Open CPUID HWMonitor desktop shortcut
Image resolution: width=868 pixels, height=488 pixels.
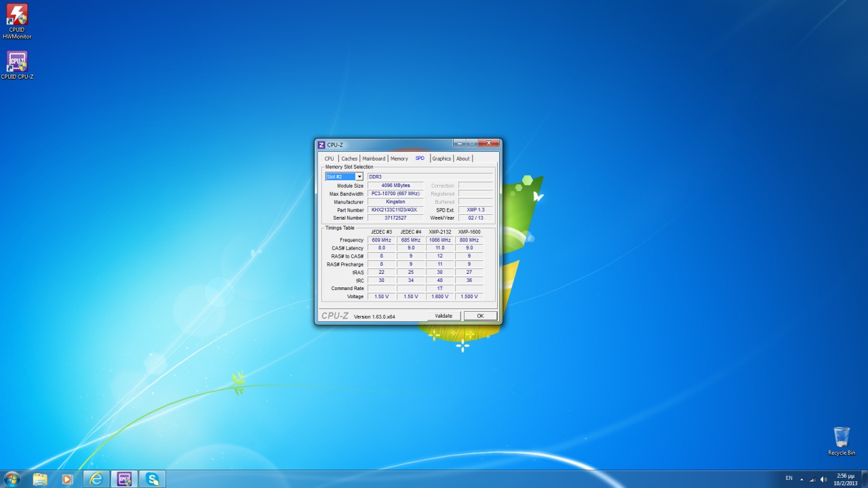click(17, 21)
